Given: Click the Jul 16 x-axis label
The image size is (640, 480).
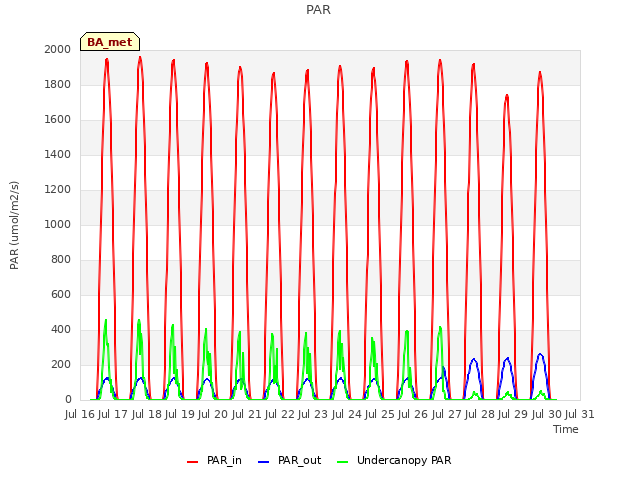Looking at the screenshot, I should tap(80, 415).
